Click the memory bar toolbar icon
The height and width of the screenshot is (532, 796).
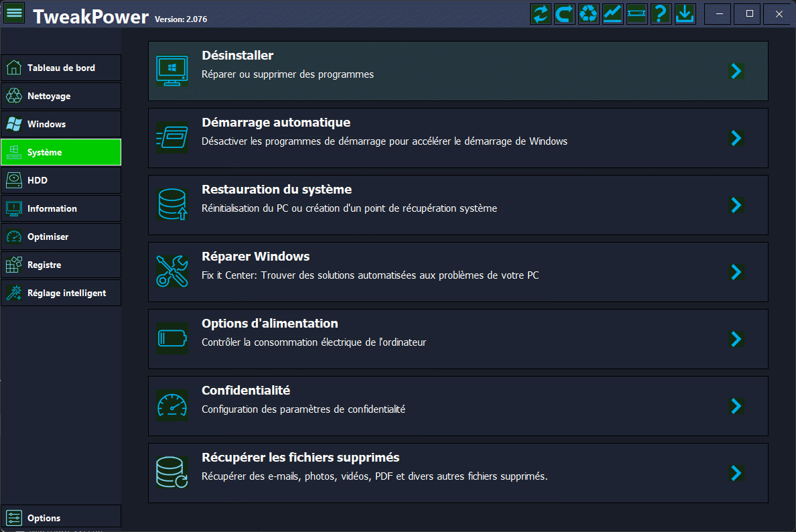637,14
